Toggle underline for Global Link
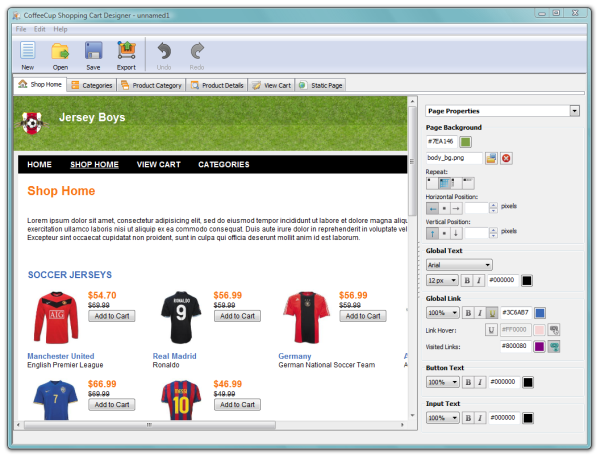 click(x=492, y=313)
